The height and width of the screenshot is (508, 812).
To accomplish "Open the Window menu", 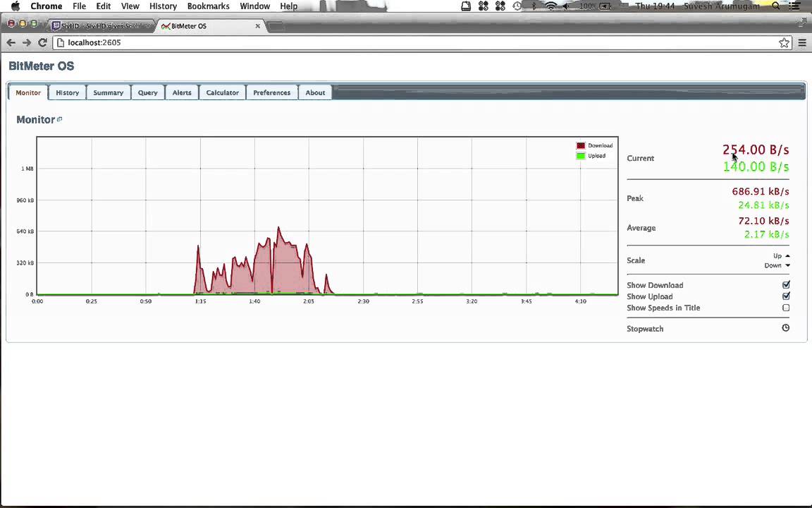I will pyautogui.click(x=254, y=6).
